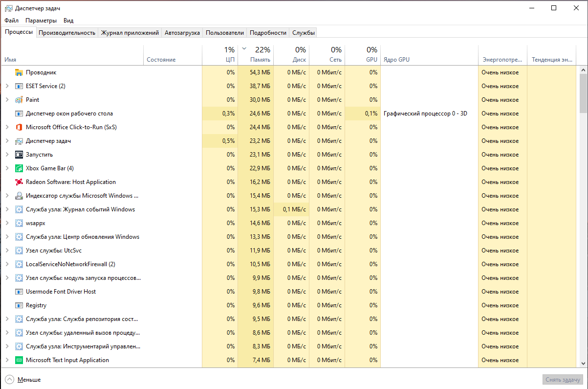Collapse view using the Меньше arrow icon
Screen dimensions: 588x389
(x=10, y=380)
